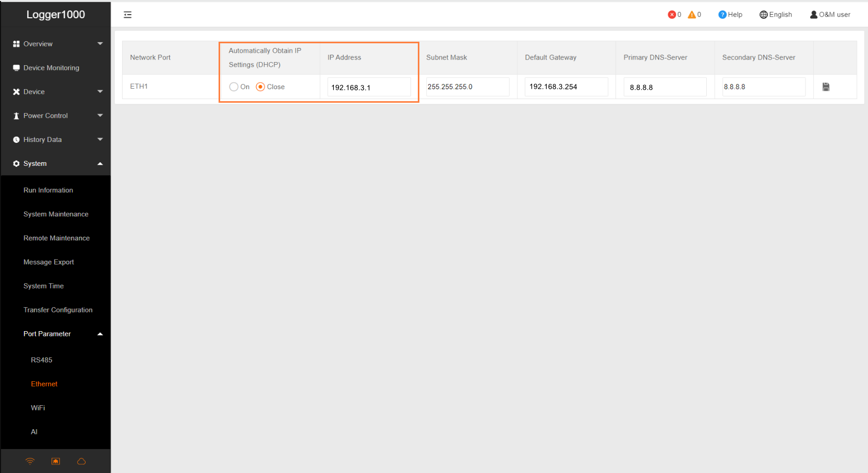
Task: Expand the Power Control section
Action: [x=56, y=115]
